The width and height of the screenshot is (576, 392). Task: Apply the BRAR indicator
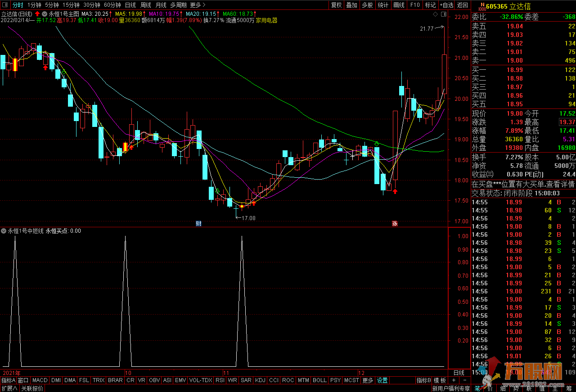[115, 380]
